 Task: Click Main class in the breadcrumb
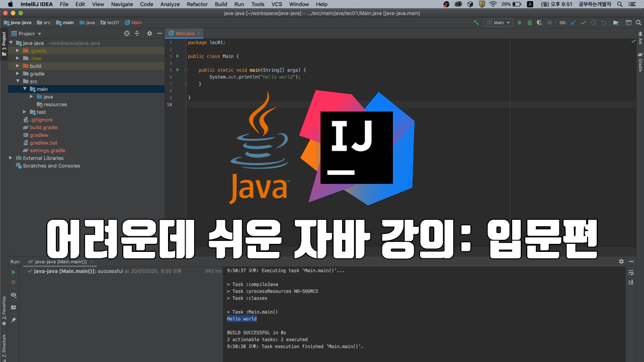point(133,23)
